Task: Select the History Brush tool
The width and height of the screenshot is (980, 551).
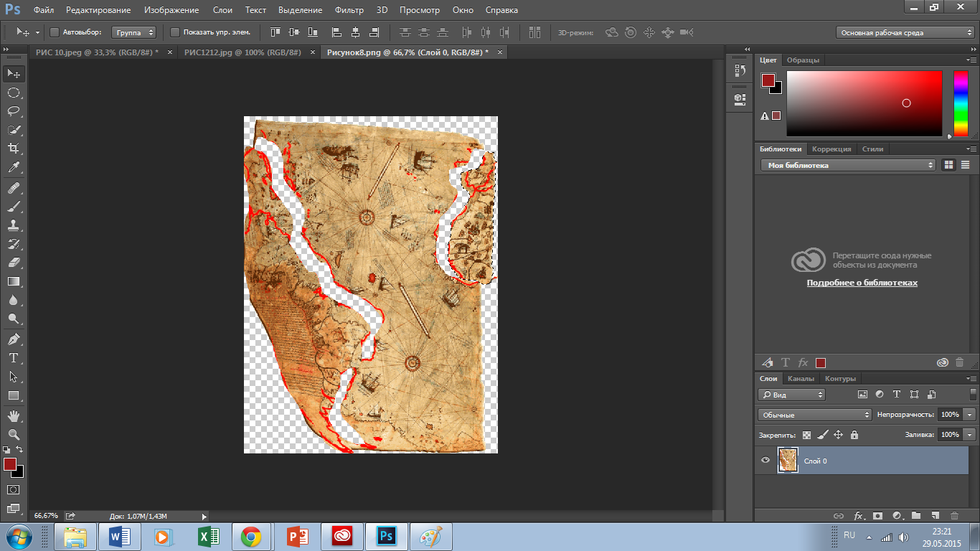Action: point(14,244)
